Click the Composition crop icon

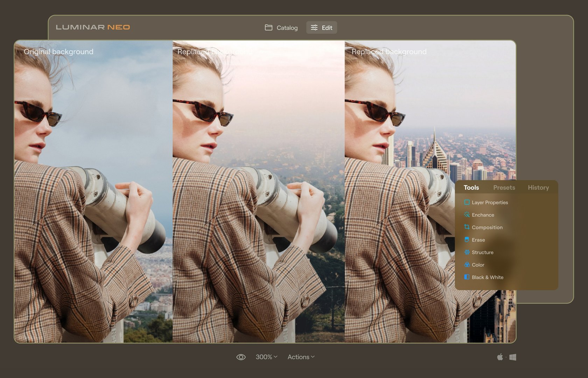click(467, 227)
